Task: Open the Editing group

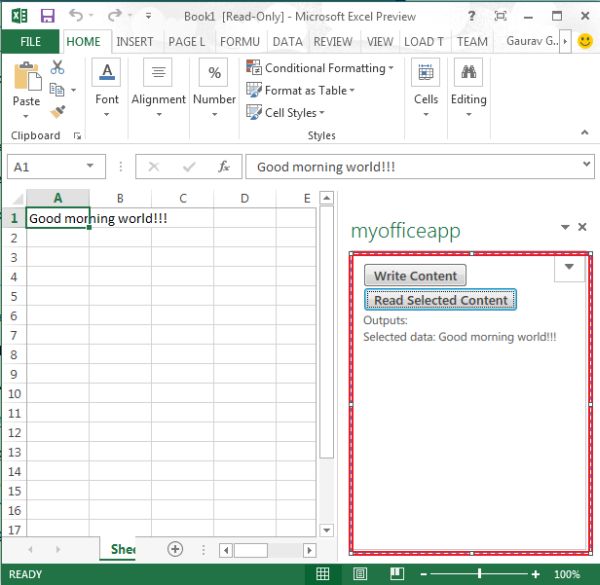Action: point(468,88)
